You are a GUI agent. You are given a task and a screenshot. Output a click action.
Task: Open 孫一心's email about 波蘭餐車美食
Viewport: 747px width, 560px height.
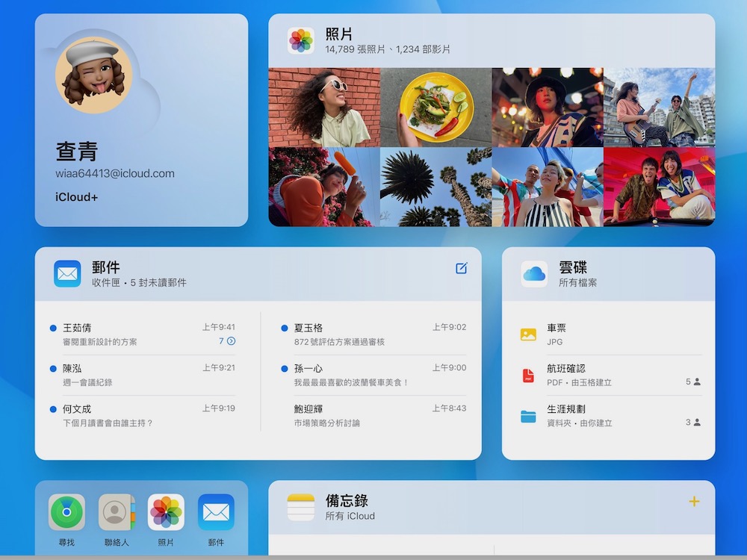point(373,375)
